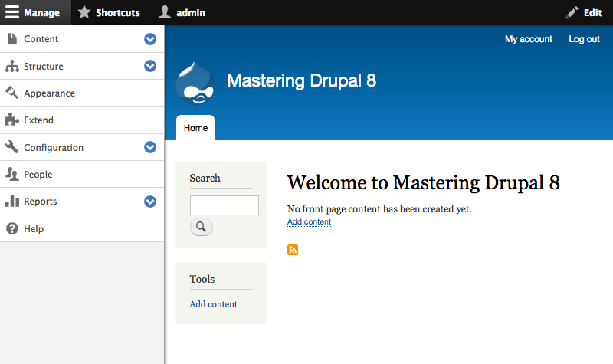Click the Log out link
Viewport: 613px width, 364px height.
pyautogui.click(x=584, y=39)
